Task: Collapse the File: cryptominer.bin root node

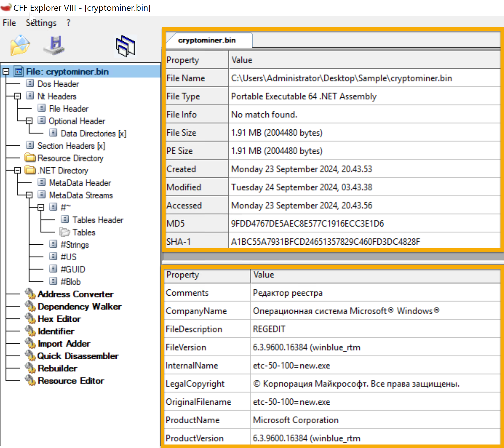Action: 6,71
